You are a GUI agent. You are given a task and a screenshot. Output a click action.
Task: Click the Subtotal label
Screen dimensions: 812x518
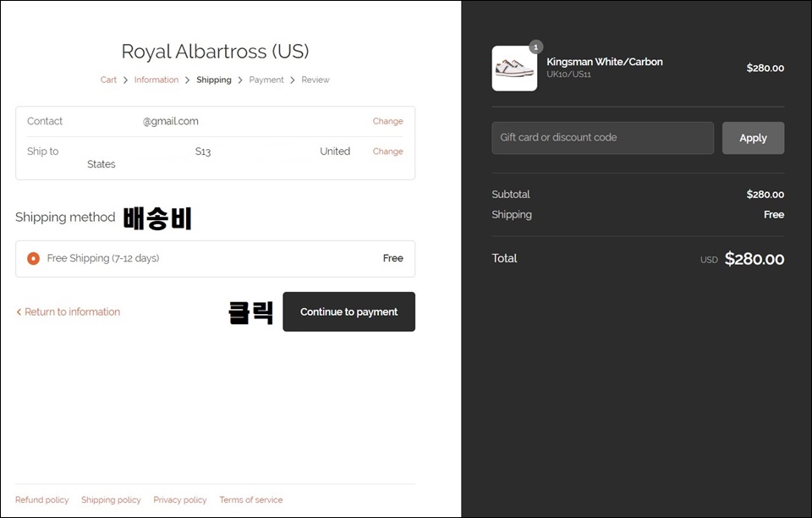(511, 195)
